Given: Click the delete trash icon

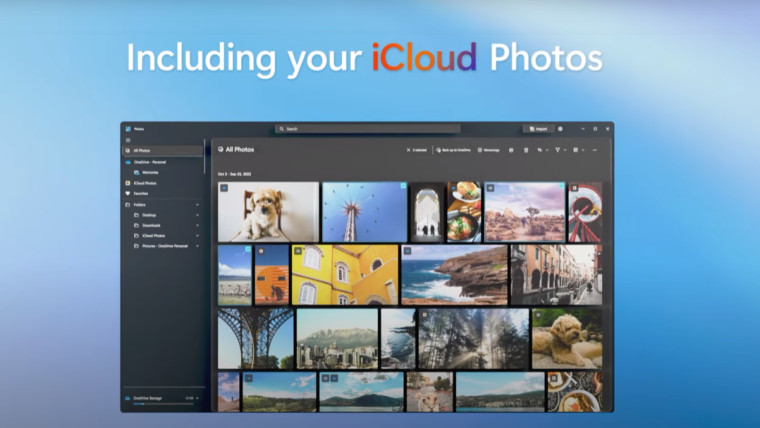Looking at the screenshot, I should (526, 150).
